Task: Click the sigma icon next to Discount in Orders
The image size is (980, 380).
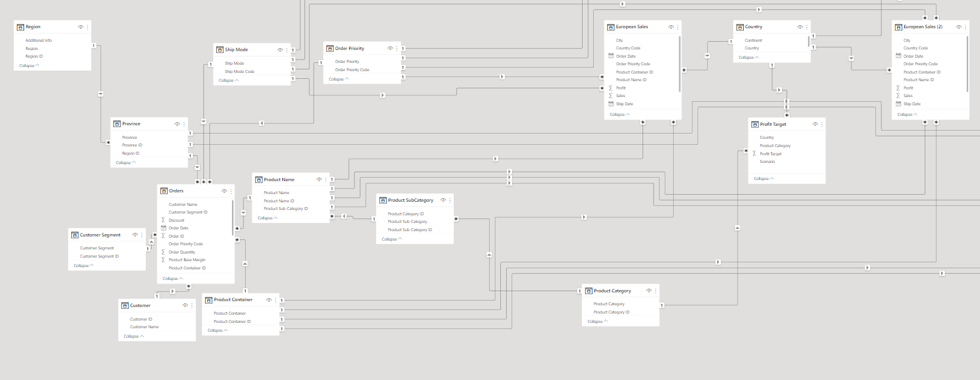Action: point(163,221)
